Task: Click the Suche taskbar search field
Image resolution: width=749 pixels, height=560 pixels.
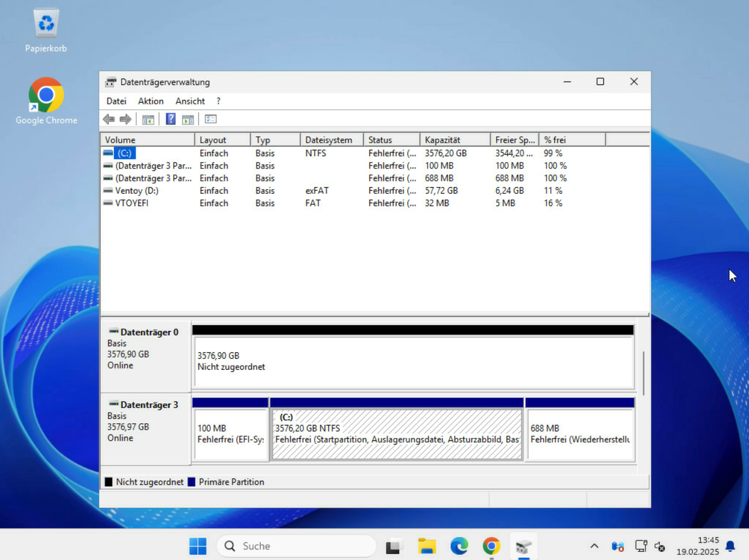Action: pos(296,546)
